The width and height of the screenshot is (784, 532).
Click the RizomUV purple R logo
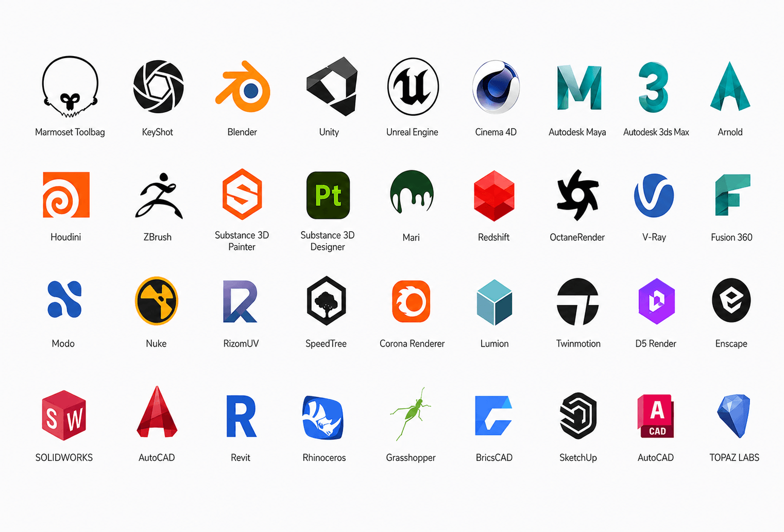tap(240, 301)
